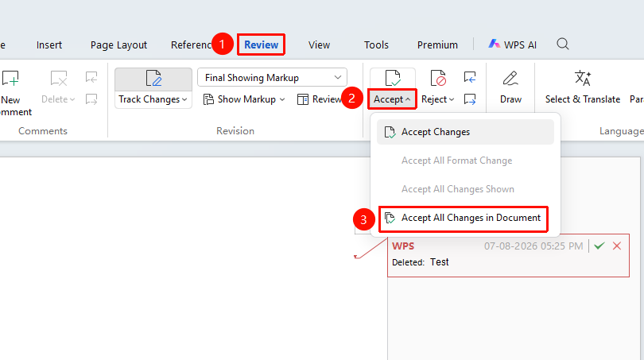Expand the Delete comment dropdown arrow
Viewport: 644px width, 360px height.
(x=72, y=99)
